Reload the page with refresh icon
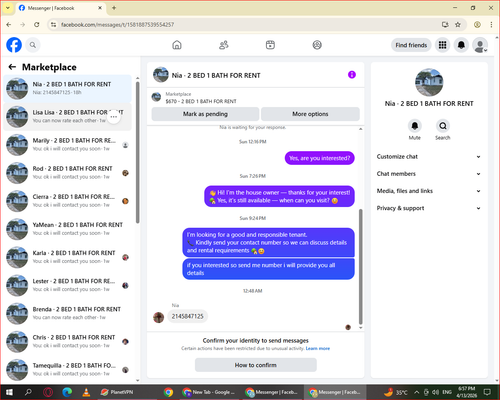500x400 pixels. pyautogui.click(x=37, y=24)
